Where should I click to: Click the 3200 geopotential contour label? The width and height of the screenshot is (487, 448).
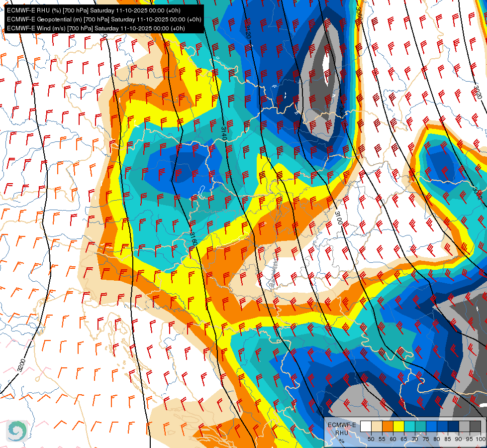click(x=21, y=365)
